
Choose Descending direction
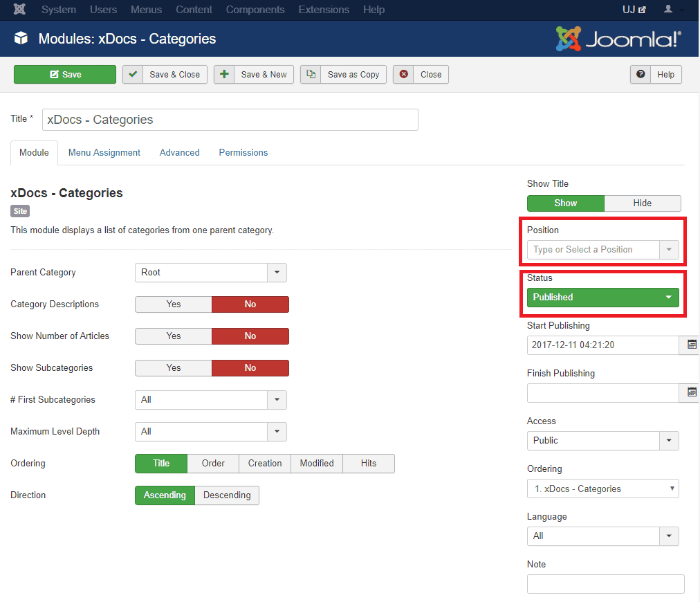point(227,495)
